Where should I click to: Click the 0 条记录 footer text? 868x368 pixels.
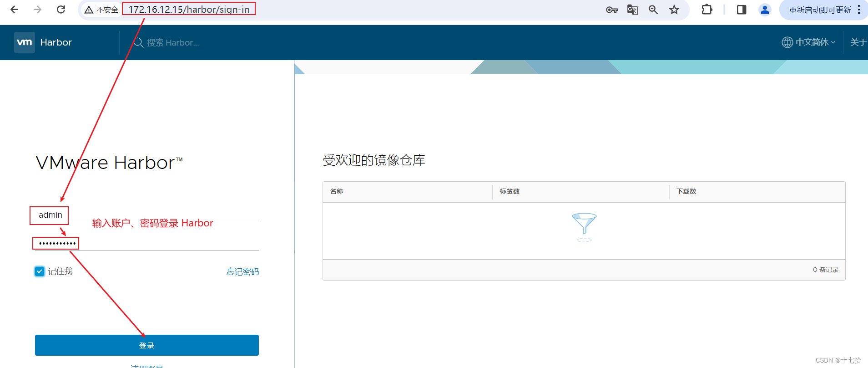point(826,270)
